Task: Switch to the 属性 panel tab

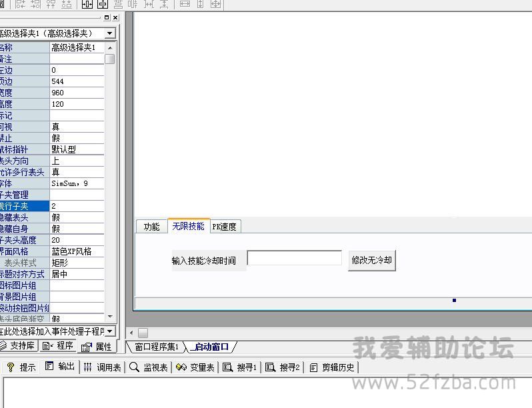Action: click(97, 347)
